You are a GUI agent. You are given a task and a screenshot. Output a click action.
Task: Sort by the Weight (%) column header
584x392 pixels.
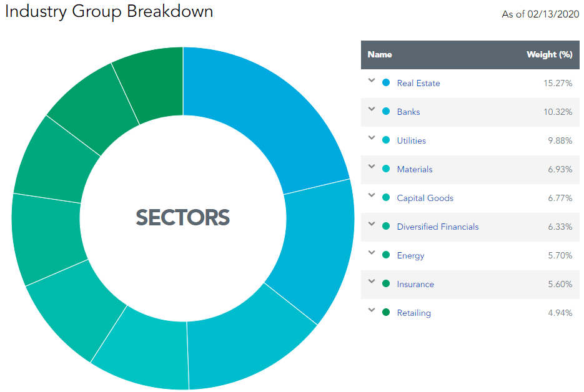coord(550,54)
